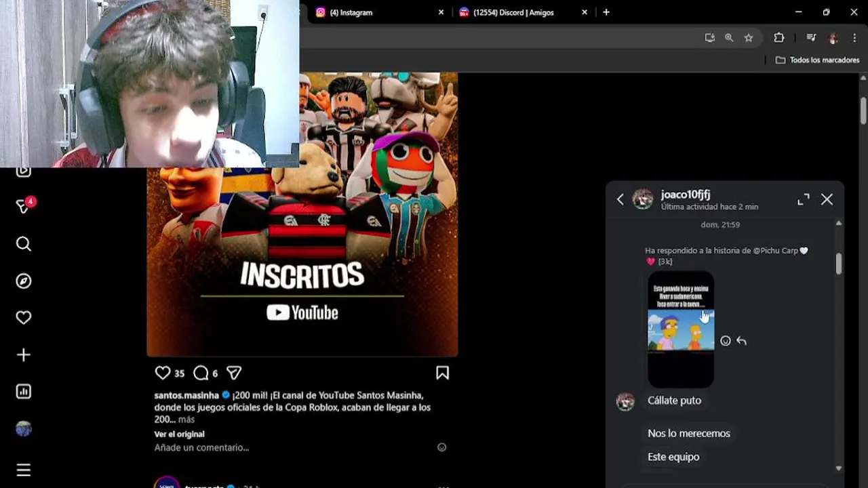This screenshot has width=868, height=488.
Task: Expand the chat window to full view
Action: [804, 199]
